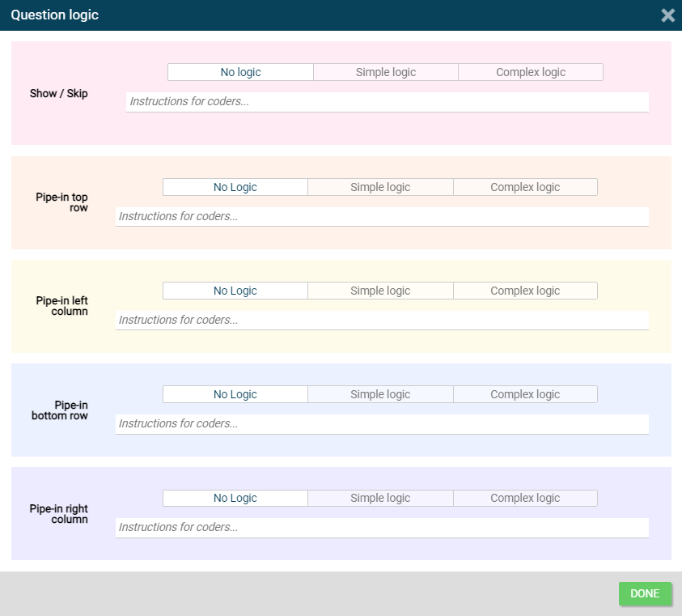Enable Simple logic for Pipe-in left column
This screenshot has height=616, width=682.
[380, 291]
